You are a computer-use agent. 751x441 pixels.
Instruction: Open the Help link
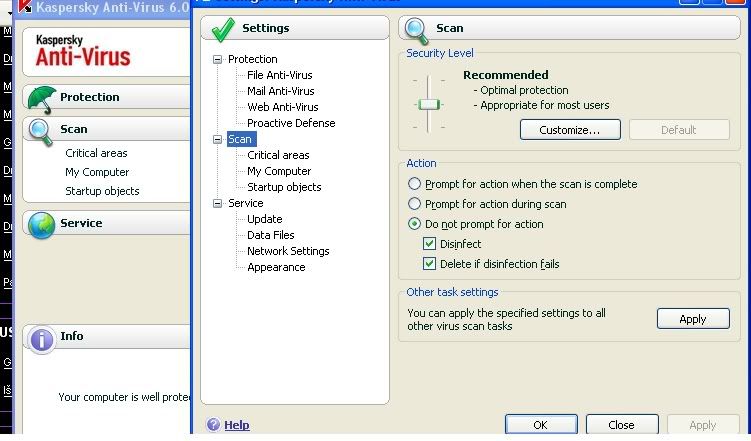[x=237, y=425]
